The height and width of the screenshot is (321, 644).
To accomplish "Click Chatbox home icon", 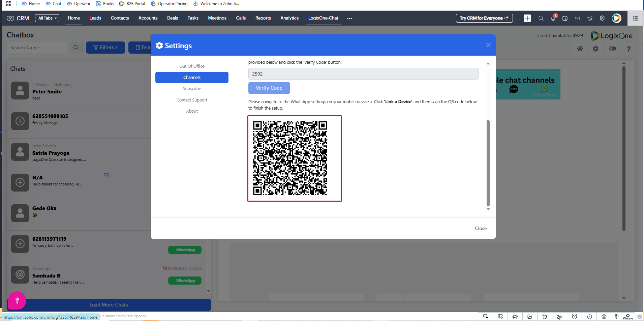I will point(580,49).
